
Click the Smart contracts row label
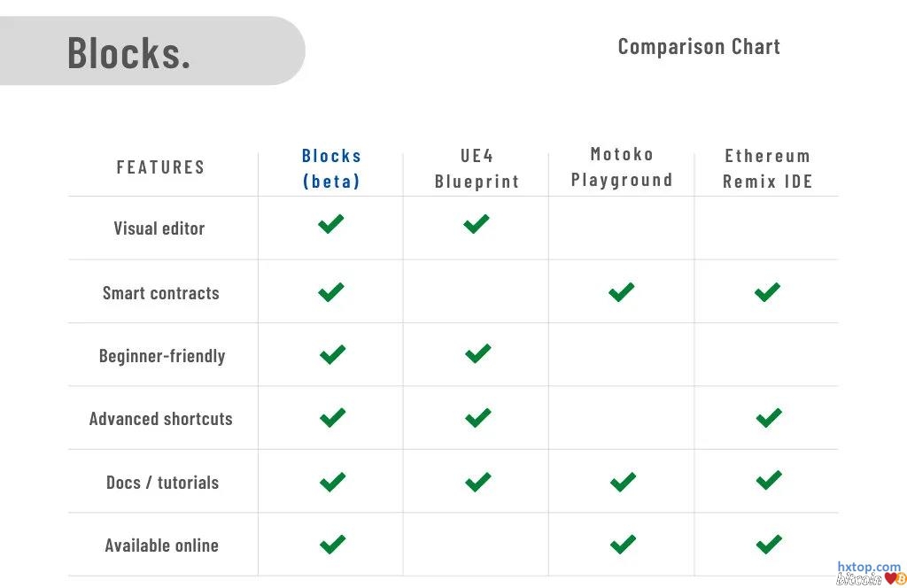click(x=160, y=293)
